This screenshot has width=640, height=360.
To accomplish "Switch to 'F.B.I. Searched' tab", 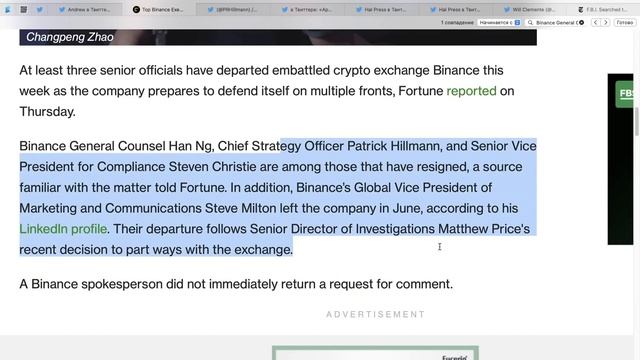I will point(603,9).
